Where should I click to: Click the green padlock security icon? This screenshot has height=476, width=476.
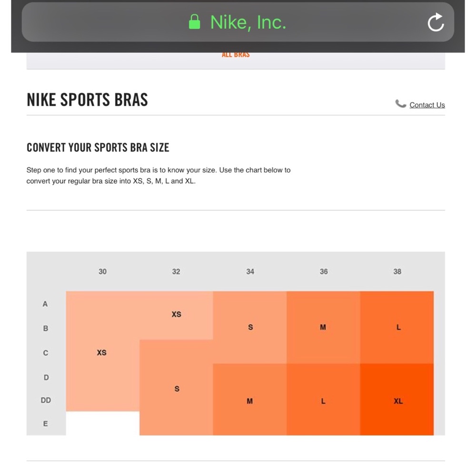(x=194, y=22)
